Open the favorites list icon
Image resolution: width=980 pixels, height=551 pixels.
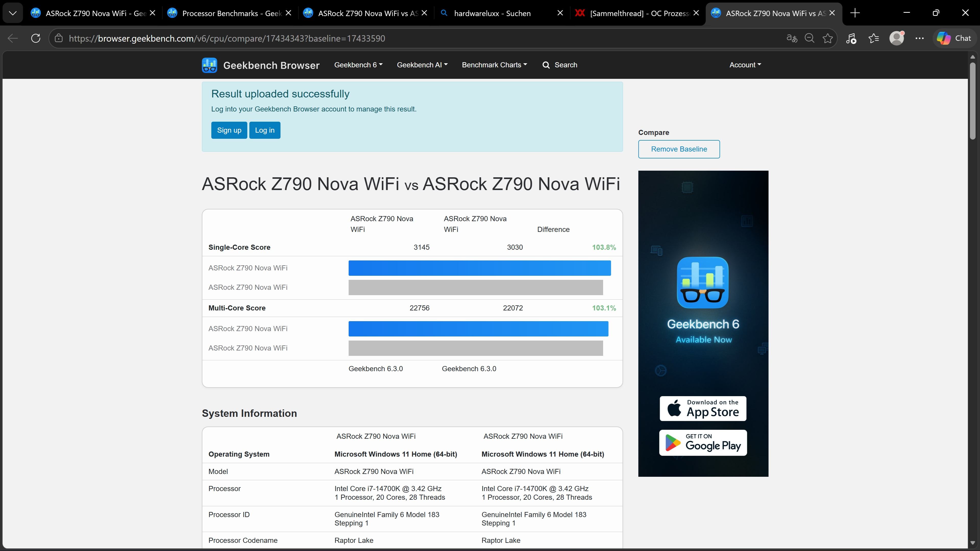[874, 39]
